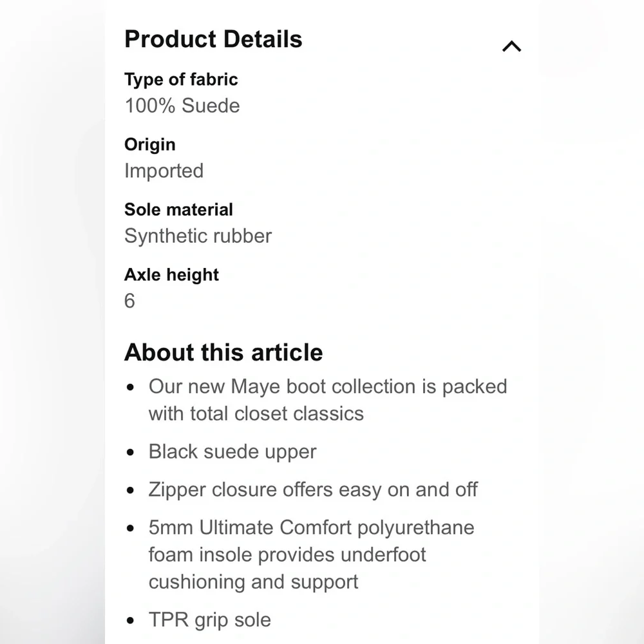644x644 pixels.
Task: Click the Black suede upper bullet
Action: tap(232, 452)
